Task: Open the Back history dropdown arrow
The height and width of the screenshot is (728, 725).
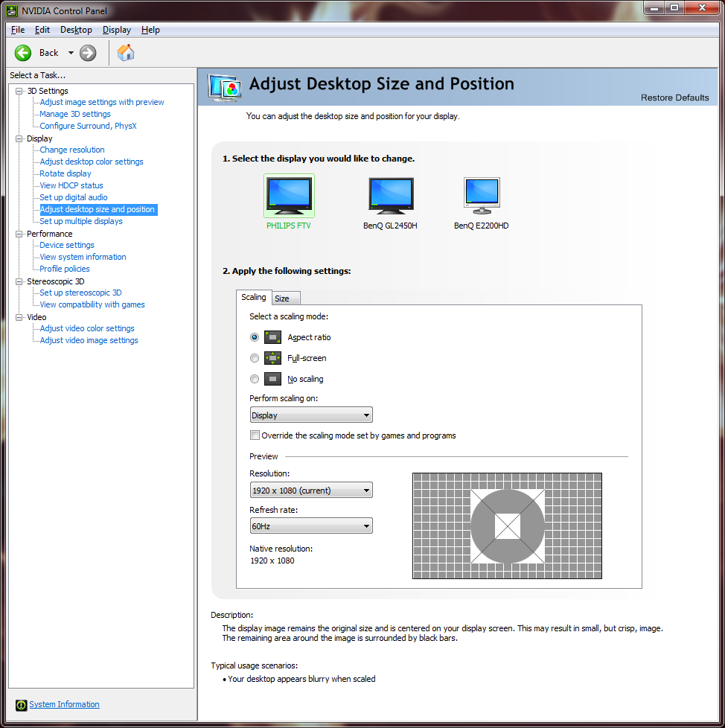Action: click(x=71, y=53)
